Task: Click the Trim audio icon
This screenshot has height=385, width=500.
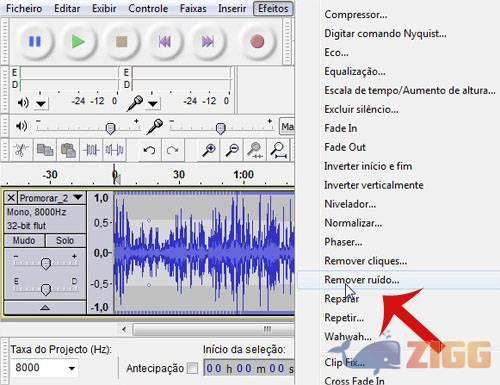Action: (x=91, y=150)
